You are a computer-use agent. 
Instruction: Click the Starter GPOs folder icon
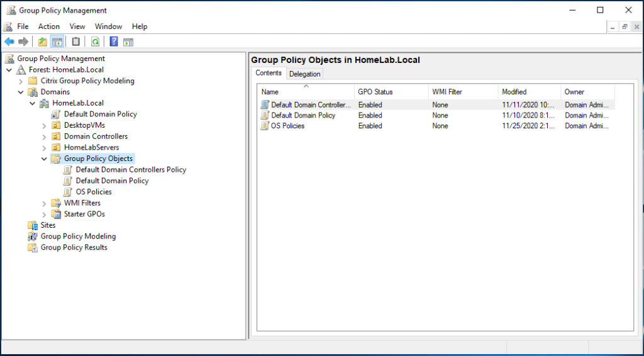click(x=56, y=214)
